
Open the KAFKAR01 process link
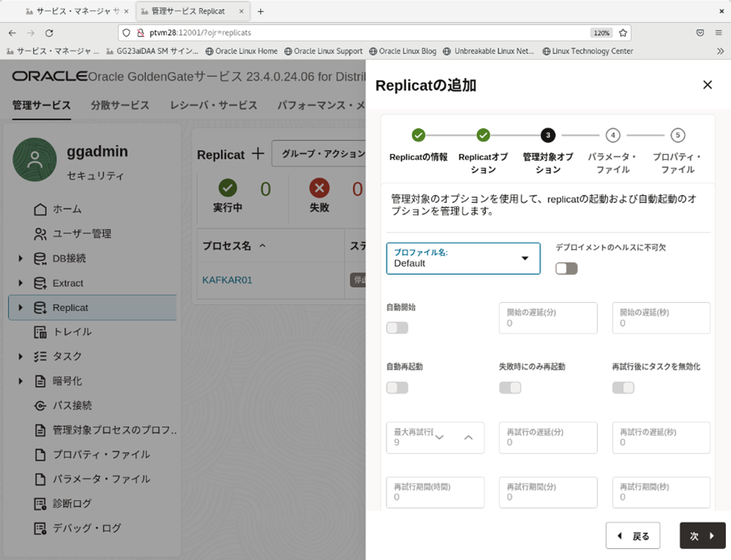[x=227, y=280]
